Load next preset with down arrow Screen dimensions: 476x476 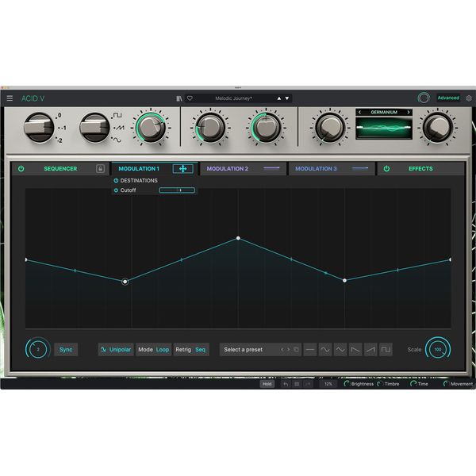(287, 98)
